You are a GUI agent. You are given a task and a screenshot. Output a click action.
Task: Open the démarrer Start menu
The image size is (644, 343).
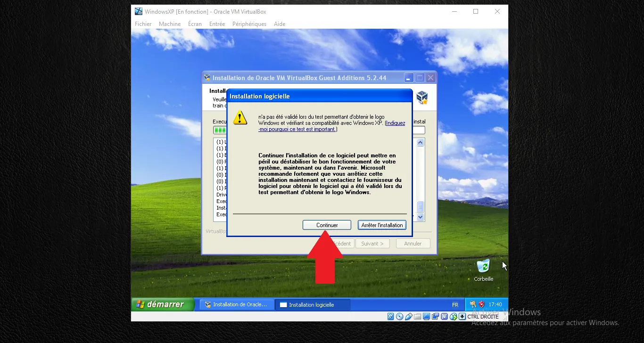point(163,304)
